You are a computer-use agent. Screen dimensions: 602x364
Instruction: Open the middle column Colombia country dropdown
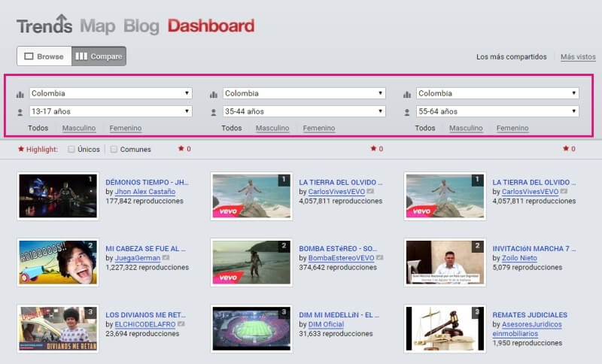coord(304,93)
